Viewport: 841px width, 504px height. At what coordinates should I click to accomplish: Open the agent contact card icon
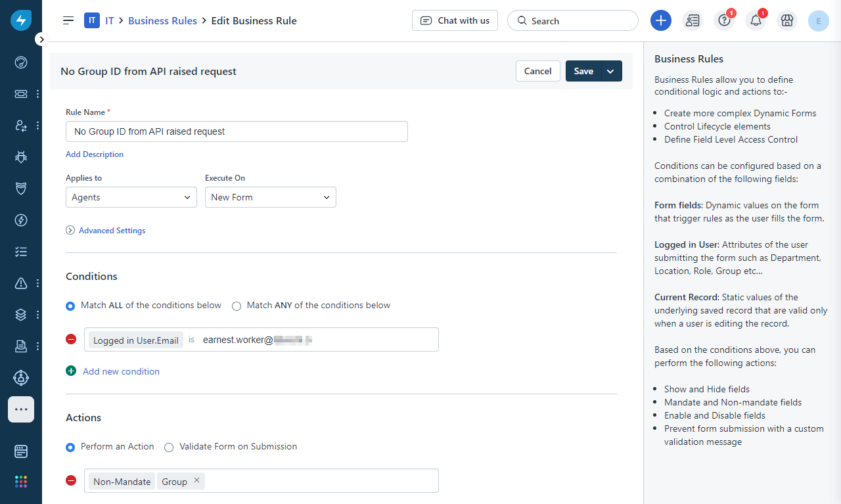point(693,20)
